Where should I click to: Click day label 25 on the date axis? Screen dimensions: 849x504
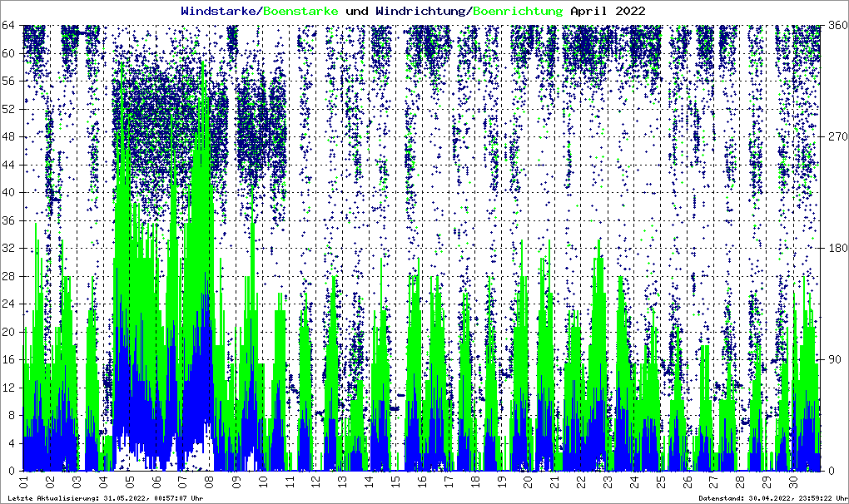[x=660, y=480]
